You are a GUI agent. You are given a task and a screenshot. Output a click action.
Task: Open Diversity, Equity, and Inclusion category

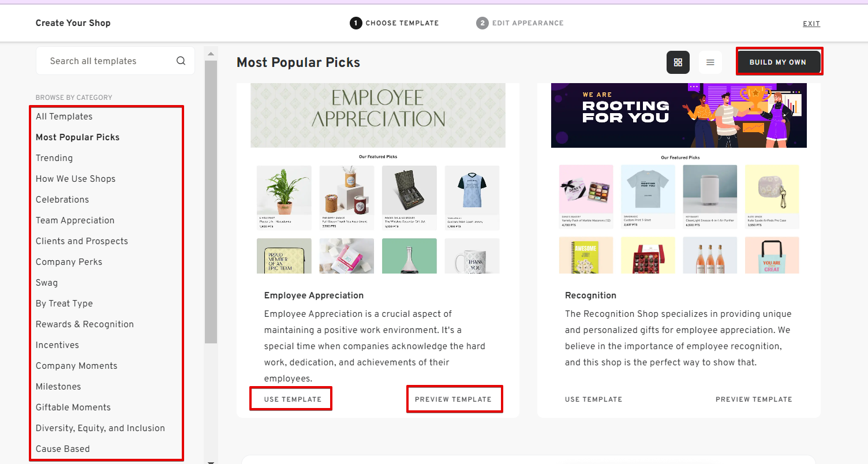(x=100, y=428)
